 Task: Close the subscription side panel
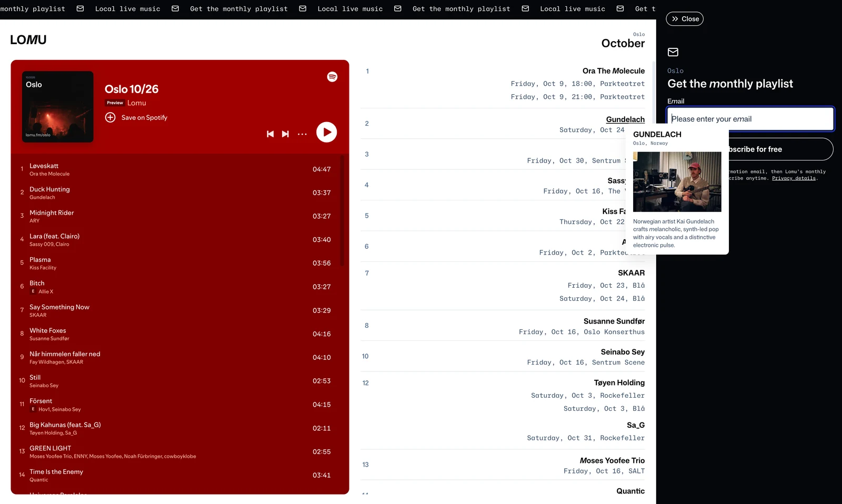coord(685,19)
